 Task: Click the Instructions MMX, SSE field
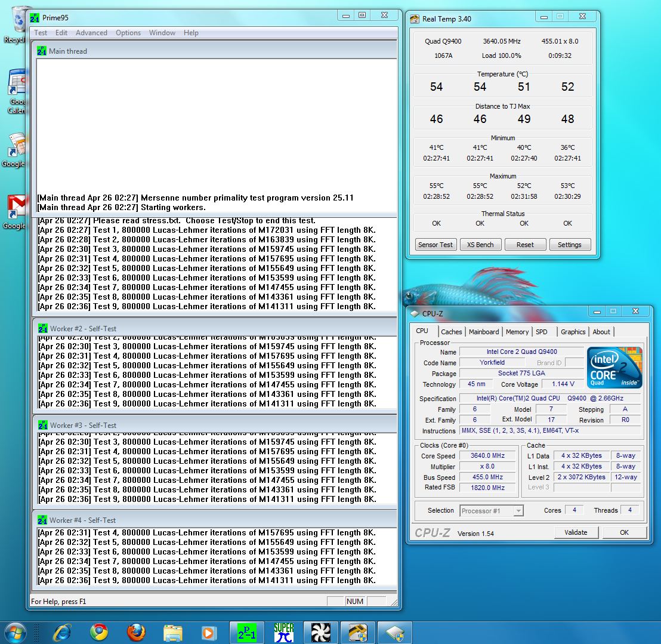point(550,430)
